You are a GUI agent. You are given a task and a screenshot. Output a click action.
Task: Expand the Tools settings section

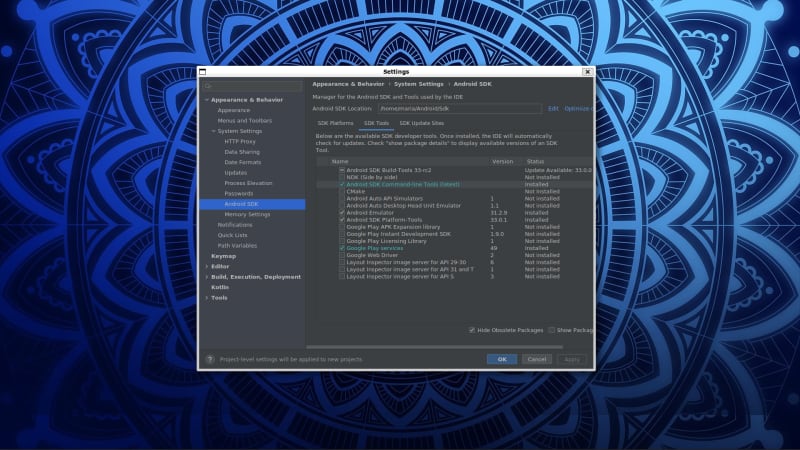(x=207, y=298)
